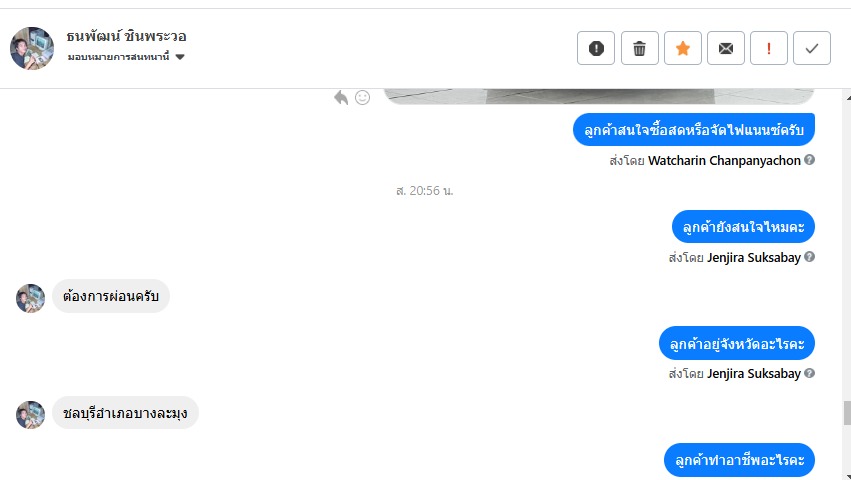The width and height of the screenshot is (851, 480).
Task: Click help icon under ลูกค้ายังสนใจไหมคะ message
Action: pyautogui.click(x=809, y=257)
